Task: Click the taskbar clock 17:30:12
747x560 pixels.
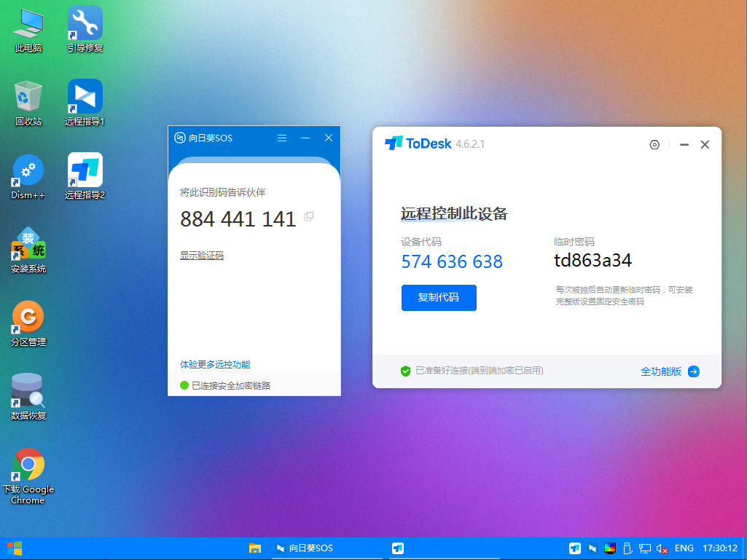Action: point(720,548)
